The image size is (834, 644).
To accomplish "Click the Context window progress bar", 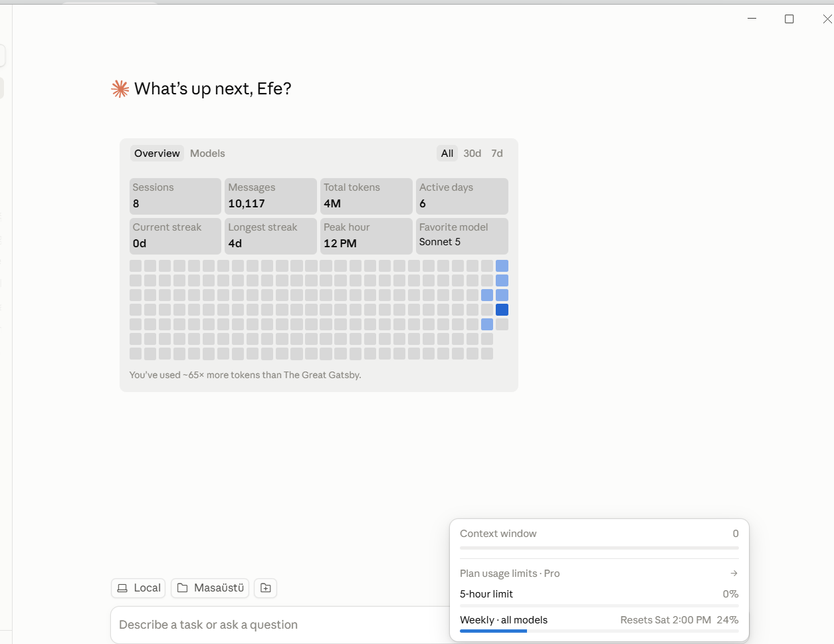I will pyautogui.click(x=599, y=548).
